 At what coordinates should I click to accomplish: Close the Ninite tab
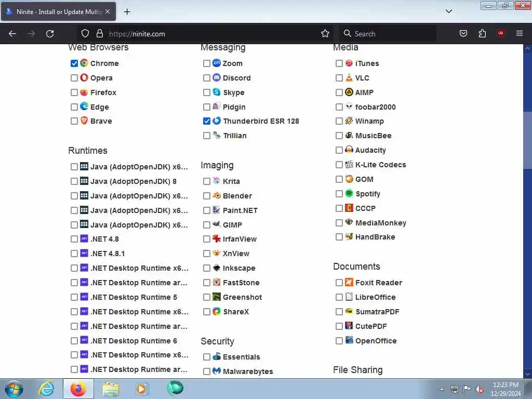pos(108,11)
